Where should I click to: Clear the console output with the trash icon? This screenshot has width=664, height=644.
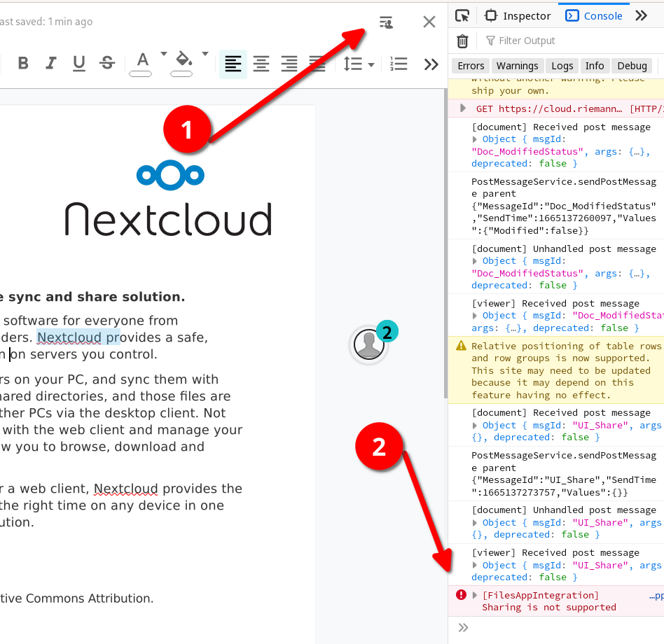tap(463, 40)
